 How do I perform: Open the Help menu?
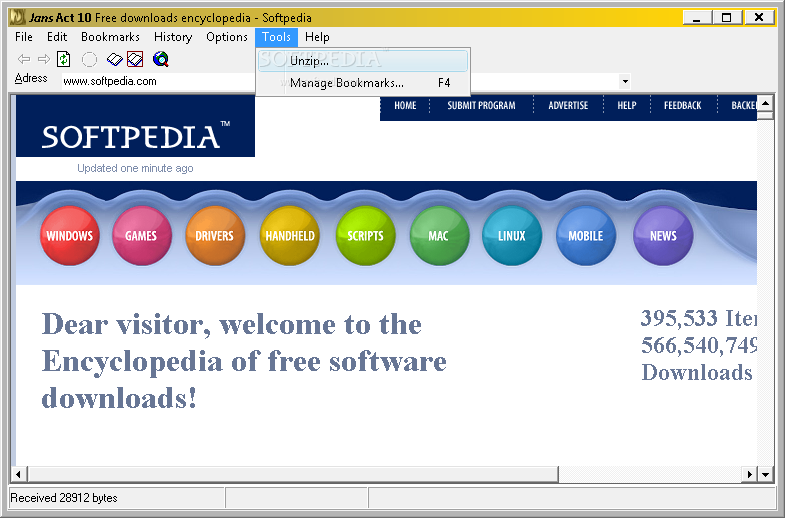point(317,37)
